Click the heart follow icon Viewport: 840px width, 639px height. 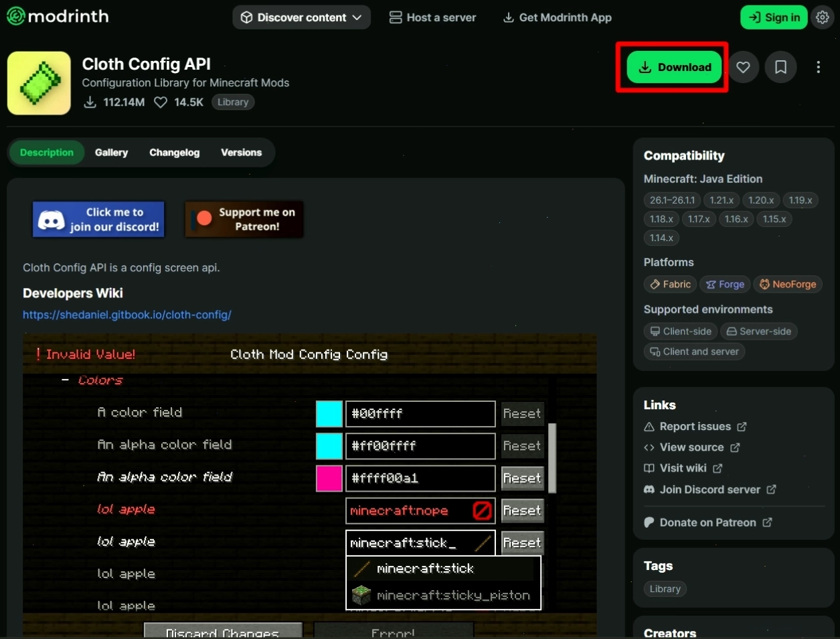pyautogui.click(x=743, y=67)
